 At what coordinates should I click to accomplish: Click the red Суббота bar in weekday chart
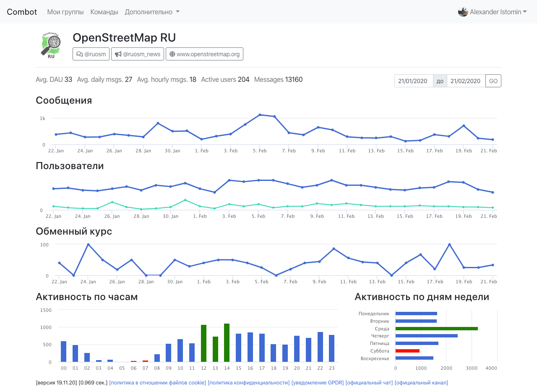coord(407,351)
